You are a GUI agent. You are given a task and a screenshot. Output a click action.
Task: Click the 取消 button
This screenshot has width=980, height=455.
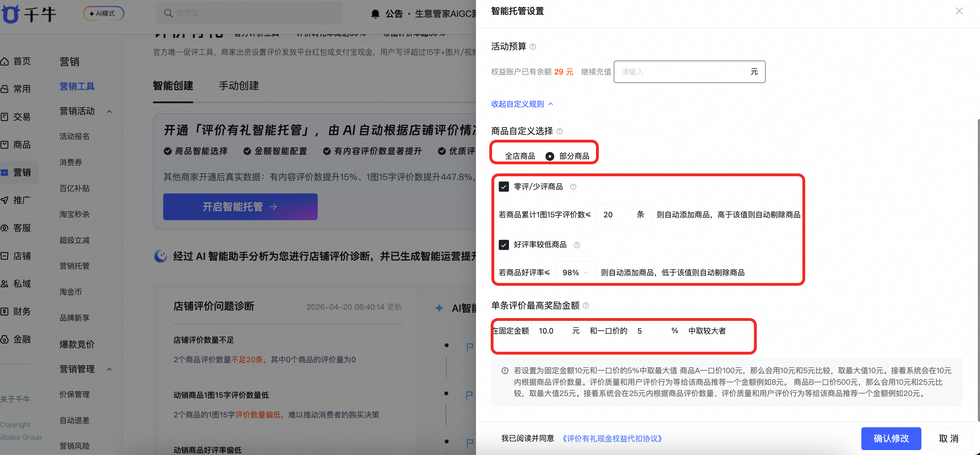click(948, 438)
